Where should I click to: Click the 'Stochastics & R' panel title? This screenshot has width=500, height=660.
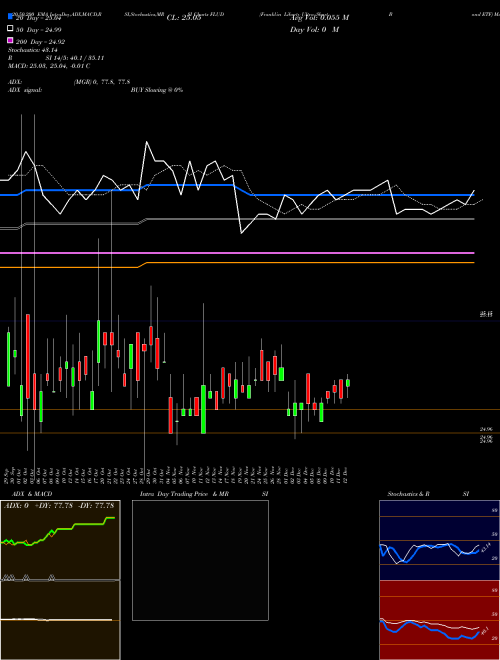click(x=408, y=494)
